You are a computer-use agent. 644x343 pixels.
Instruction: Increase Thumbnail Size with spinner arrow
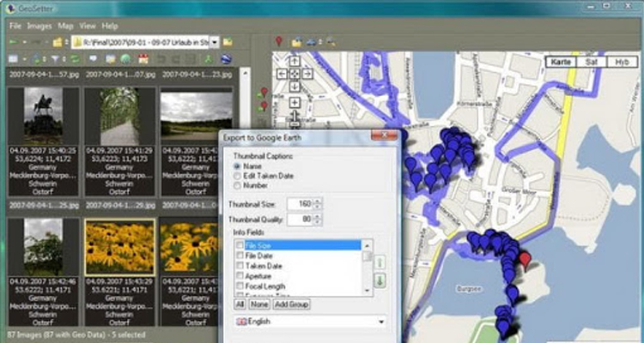click(x=319, y=201)
